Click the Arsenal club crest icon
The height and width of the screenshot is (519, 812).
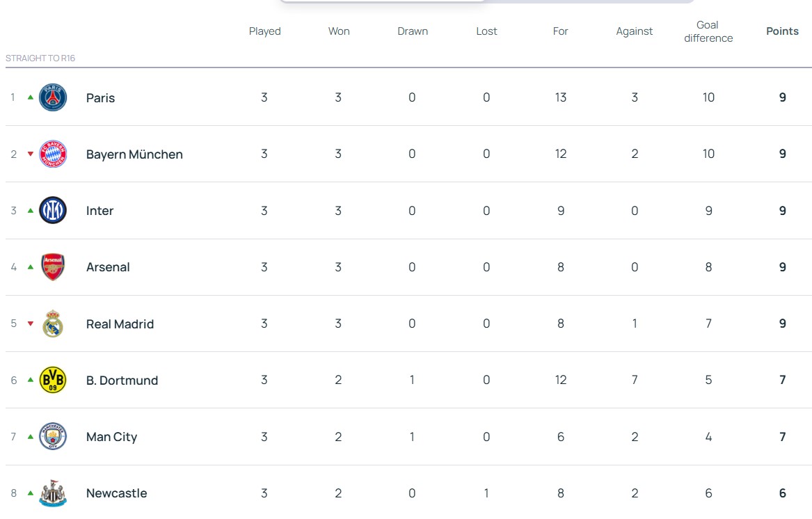click(53, 267)
